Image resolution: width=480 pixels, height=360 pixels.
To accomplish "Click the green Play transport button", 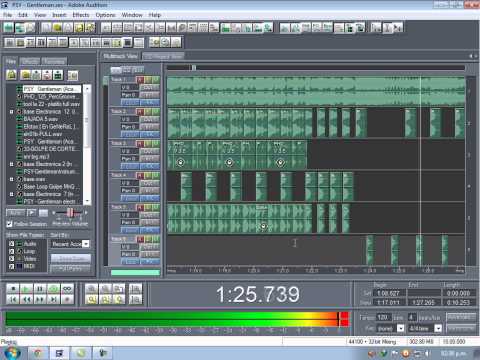I will pos(27,289).
